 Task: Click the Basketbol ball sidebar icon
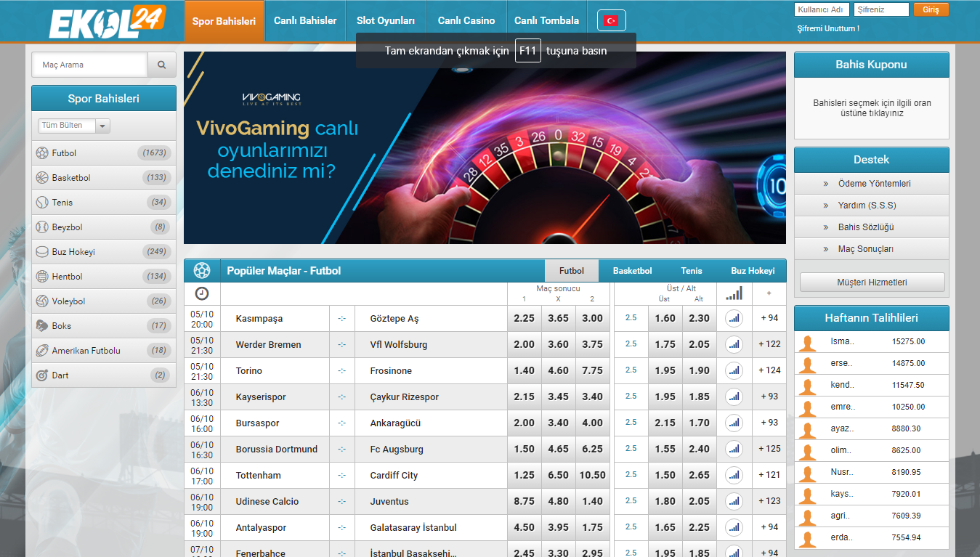tap(41, 178)
